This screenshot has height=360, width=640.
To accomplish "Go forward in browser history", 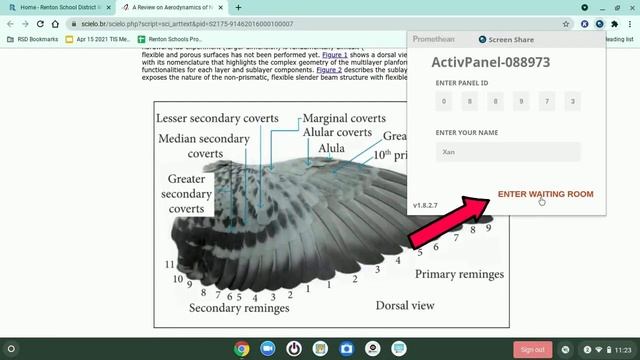I will 25,24.
